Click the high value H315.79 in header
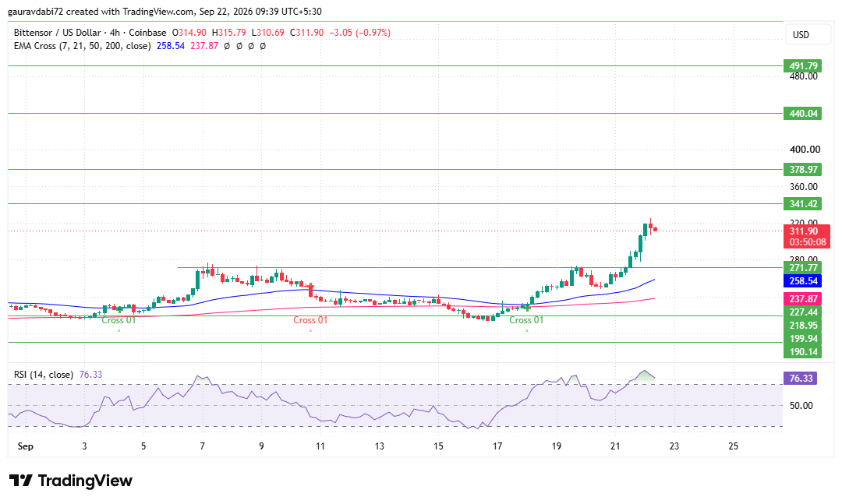This screenshot has height=504, width=842. [x=228, y=33]
